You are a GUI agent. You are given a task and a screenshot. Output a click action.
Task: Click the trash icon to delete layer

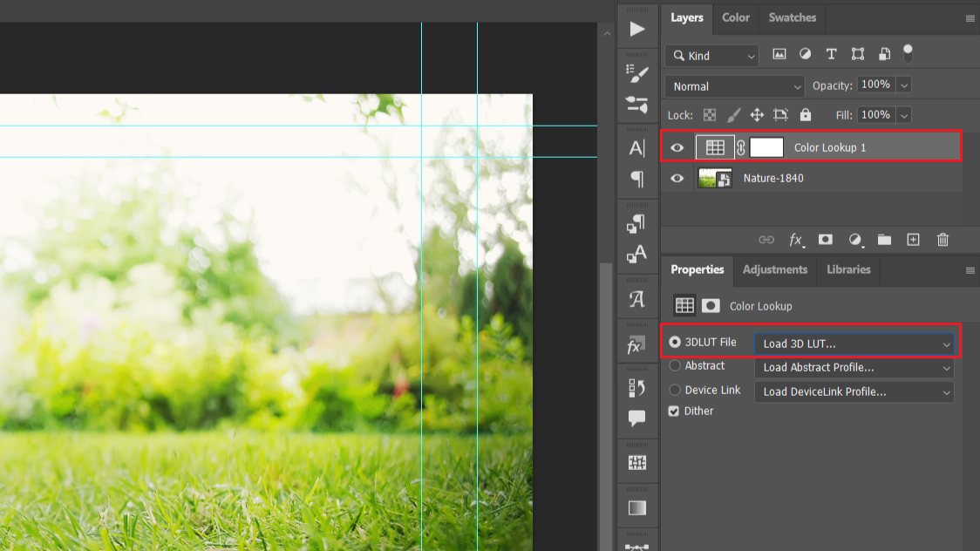coord(943,240)
